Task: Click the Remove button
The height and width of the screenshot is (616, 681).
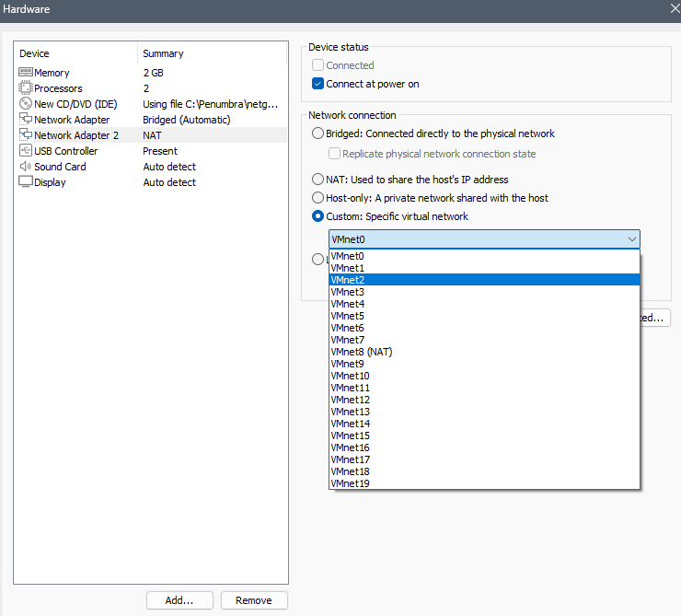Action: (254, 600)
